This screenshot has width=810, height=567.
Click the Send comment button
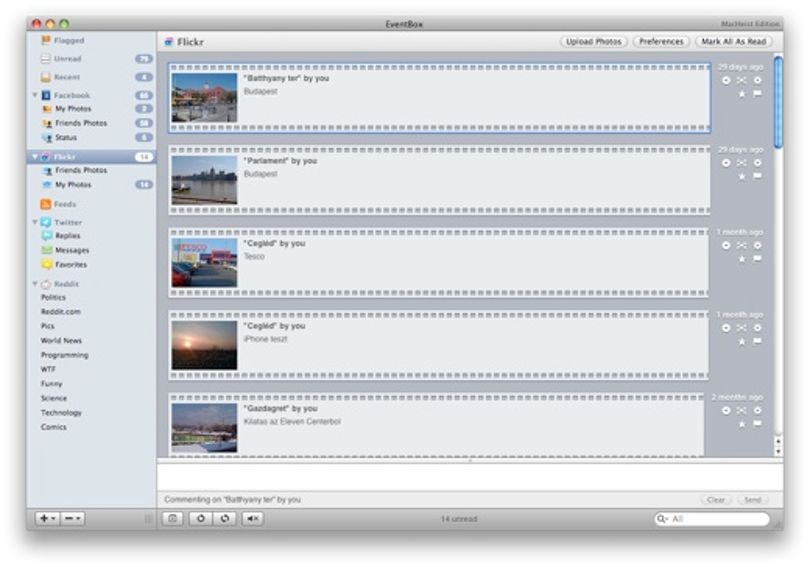(x=753, y=499)
